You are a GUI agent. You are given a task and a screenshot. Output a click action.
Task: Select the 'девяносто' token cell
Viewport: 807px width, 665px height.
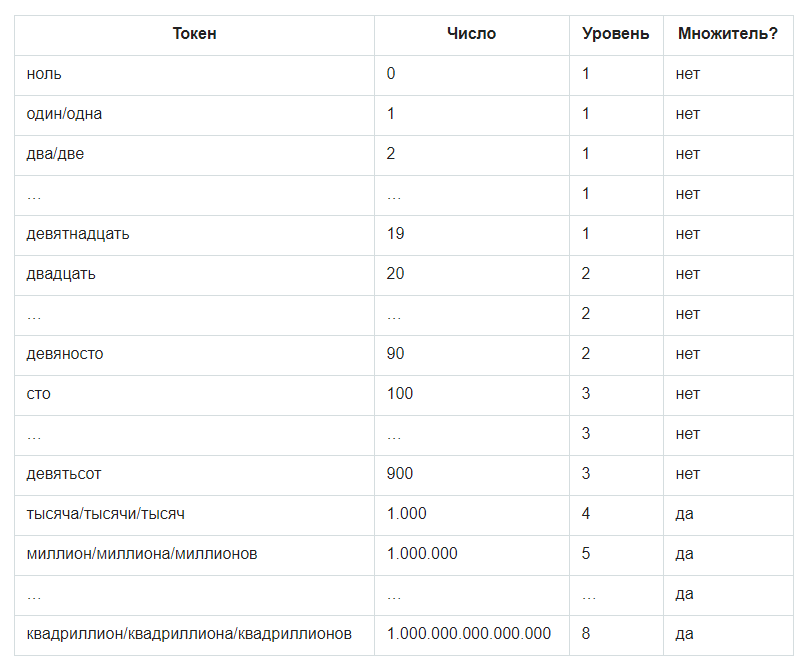click(65, 354)
